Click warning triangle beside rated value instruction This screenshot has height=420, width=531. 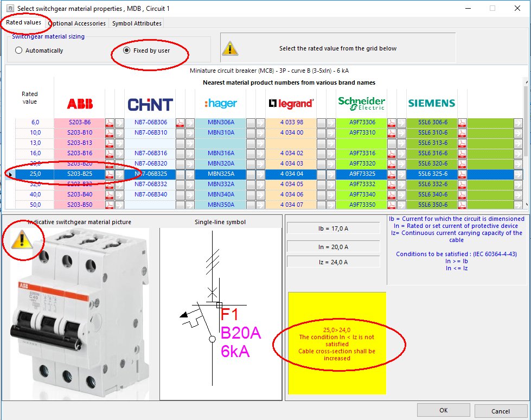pyautogui.click(x=229, y=48)
